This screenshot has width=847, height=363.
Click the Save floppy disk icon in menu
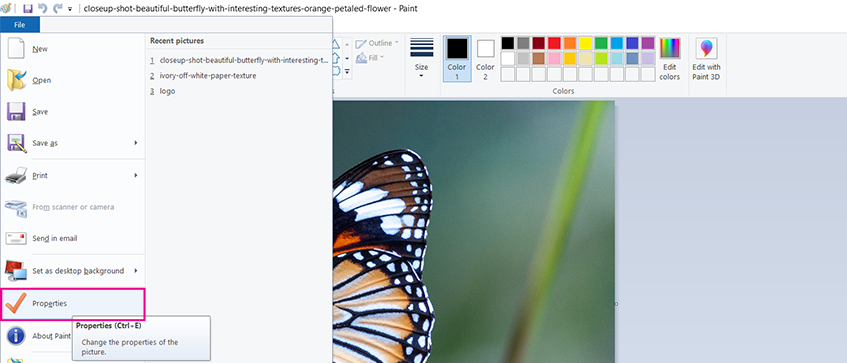click(16, 111)
